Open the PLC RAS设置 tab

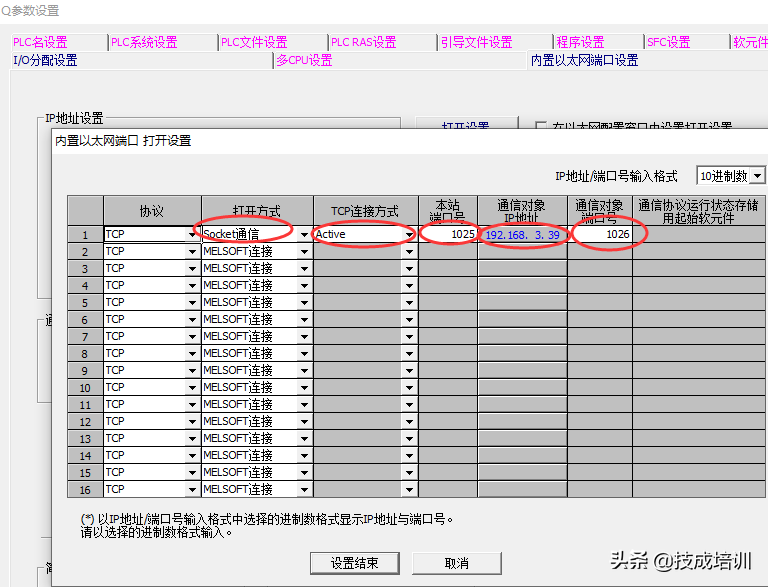tap(363, 42)
